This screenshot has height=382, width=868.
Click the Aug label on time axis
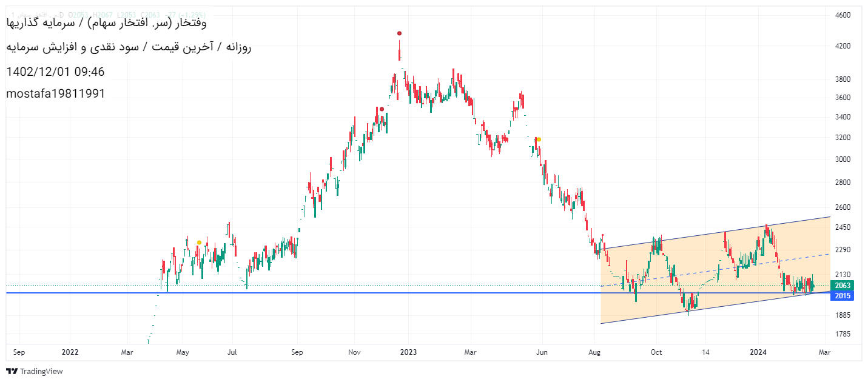pyautogui.click(x=595, y=352)
